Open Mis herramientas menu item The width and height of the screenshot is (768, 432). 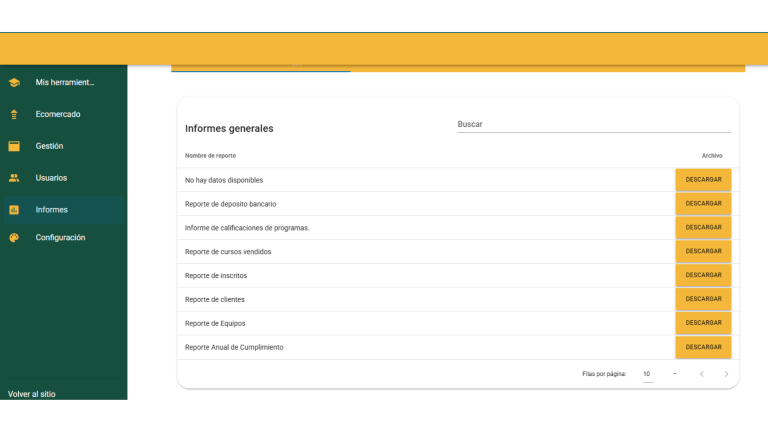pyautogui.click(x=64, y=82)
